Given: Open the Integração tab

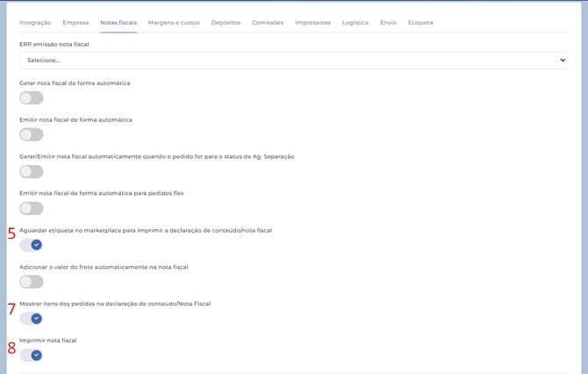Looking at the screenshot, I should point(35,22).
